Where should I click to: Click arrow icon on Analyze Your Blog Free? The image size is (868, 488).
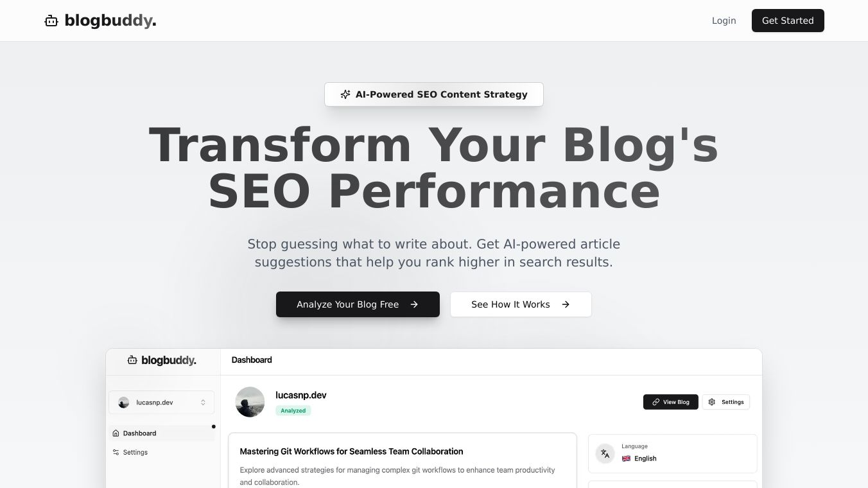click(414, 304)
